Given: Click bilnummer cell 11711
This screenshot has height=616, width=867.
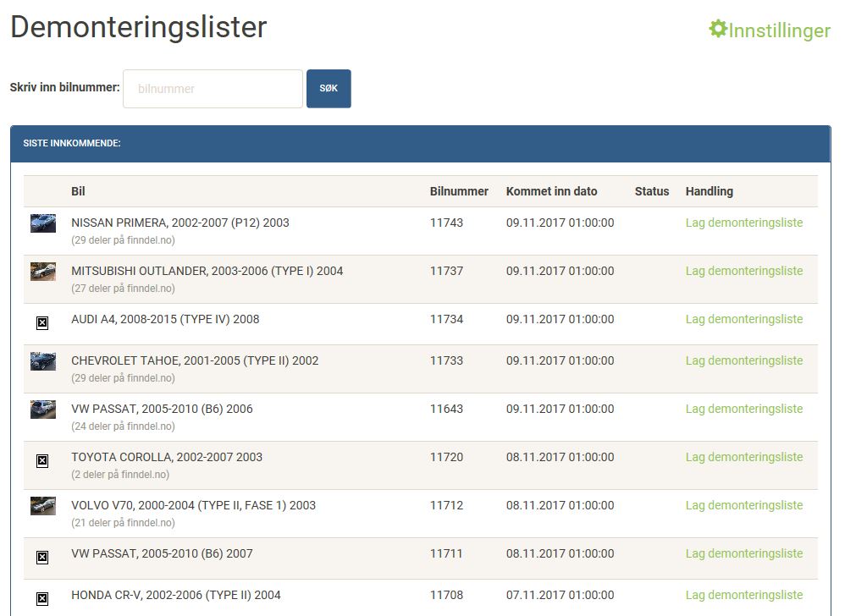Looking at the screenshot, I should (x=446, y=553).
